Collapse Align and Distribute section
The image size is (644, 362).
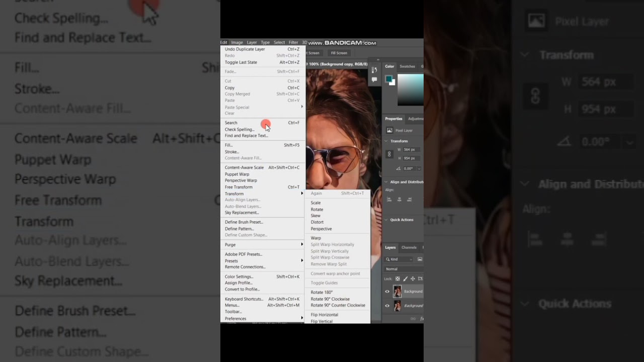click(386, 182)
